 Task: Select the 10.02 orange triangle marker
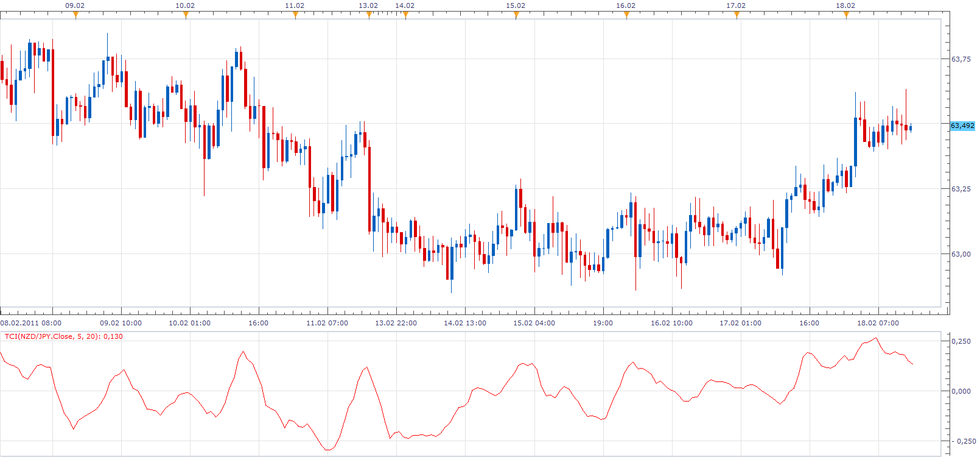[x=186, y=15]
